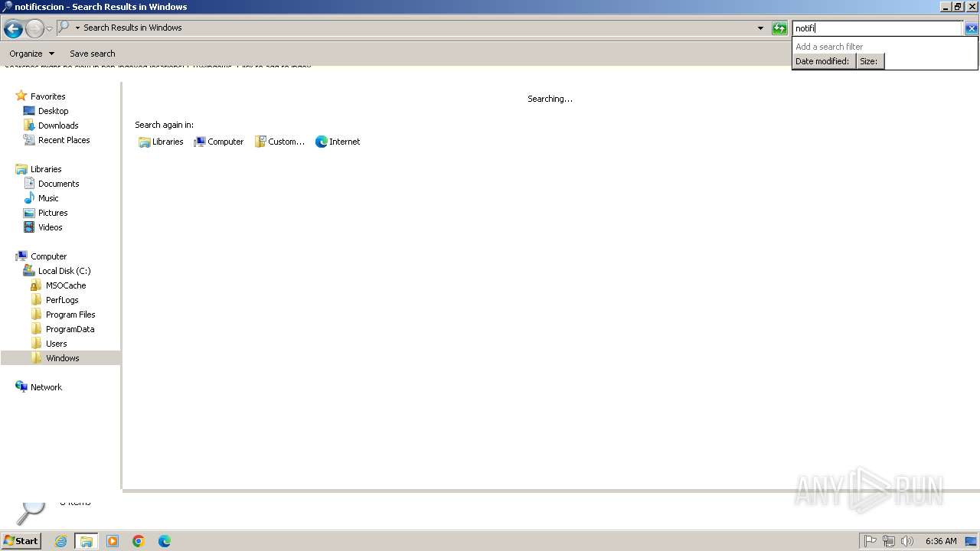Click the Forward navigation arrow
Image resolution: width=980 pixels, height=551 pixels.
click(34, 29)
